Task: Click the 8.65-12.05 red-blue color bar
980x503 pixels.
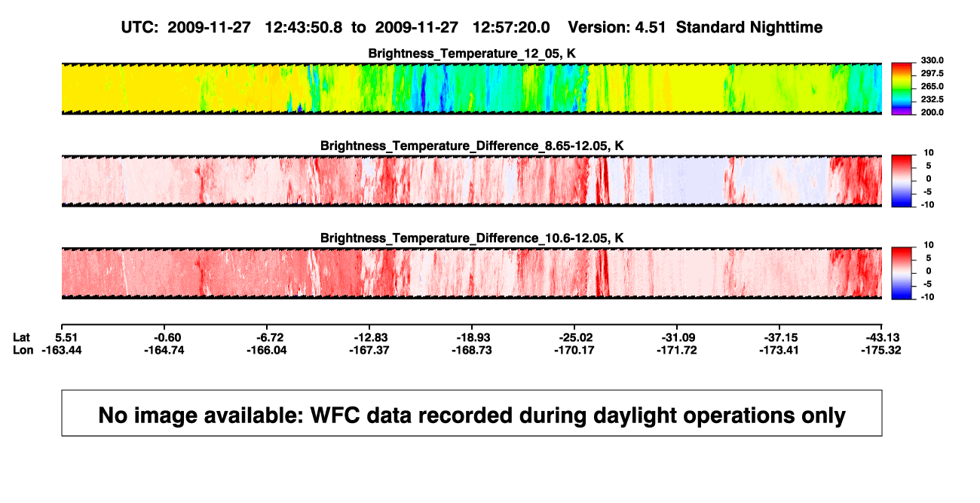Action: [902, 181]
